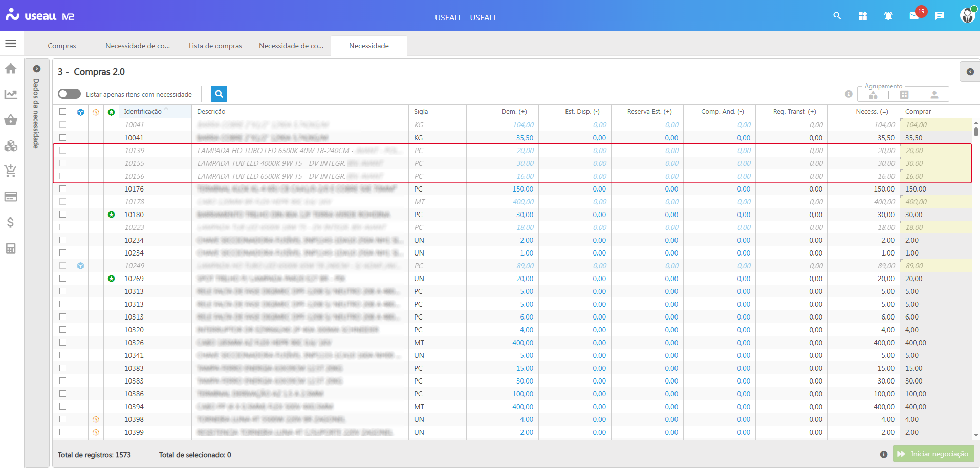980x468 pixels.
Task: Check the checkbox for item 10139
Action: click(x=63, y=150)
